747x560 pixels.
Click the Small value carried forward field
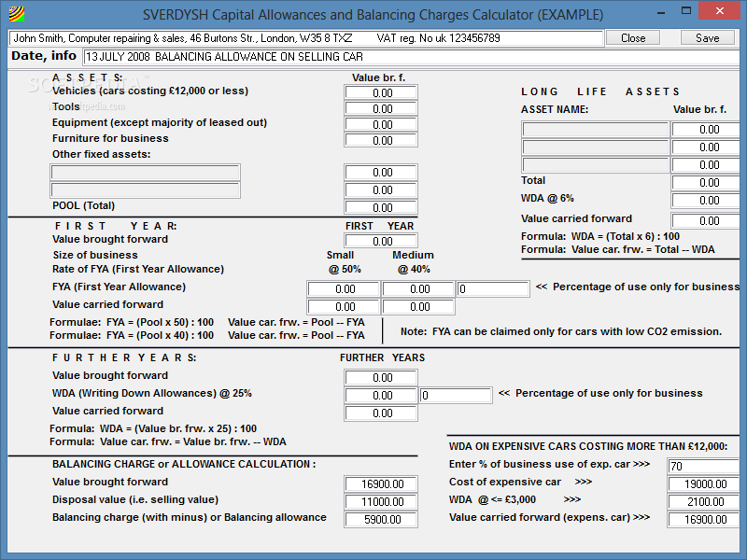tap(344, 307)
